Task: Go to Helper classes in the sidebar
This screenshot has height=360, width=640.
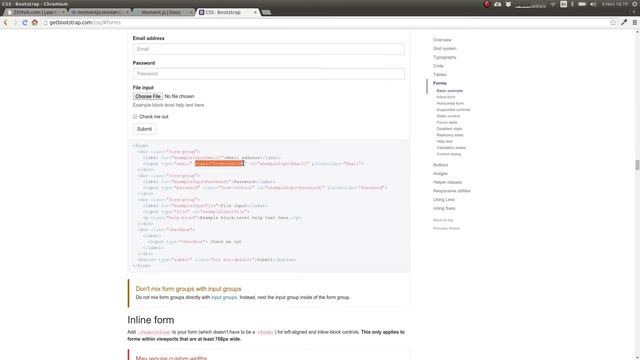Action: click(447, 182)
